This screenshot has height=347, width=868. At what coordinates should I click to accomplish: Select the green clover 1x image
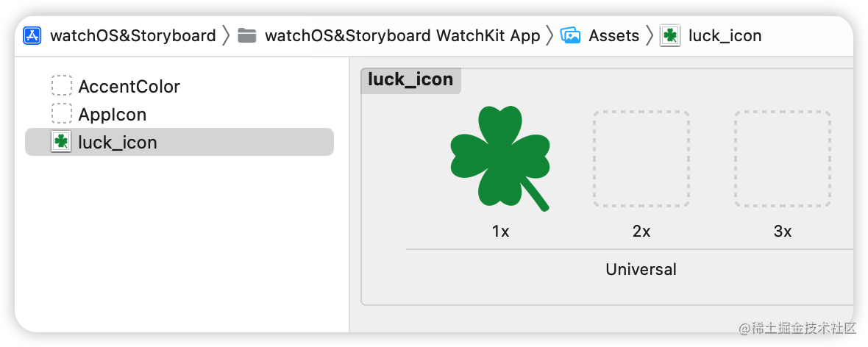500,159
